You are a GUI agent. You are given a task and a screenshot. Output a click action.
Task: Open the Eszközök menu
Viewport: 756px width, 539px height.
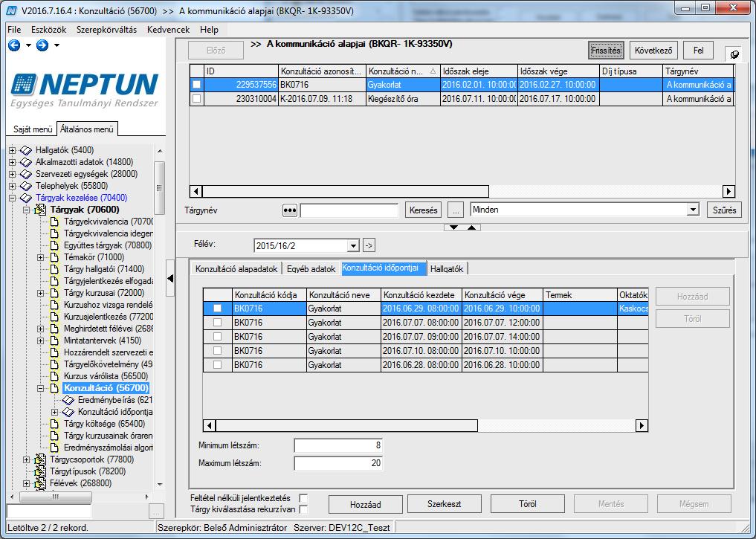[x=49, y=30]
